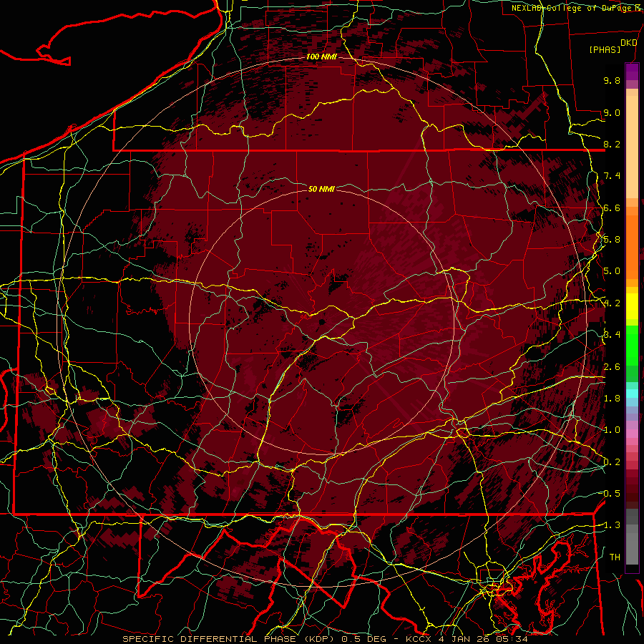The height and width of the screenshot is (644, 644).
Task: Click the '1.8' legend value
Action: pyautogui.click(x=612, y=399)
